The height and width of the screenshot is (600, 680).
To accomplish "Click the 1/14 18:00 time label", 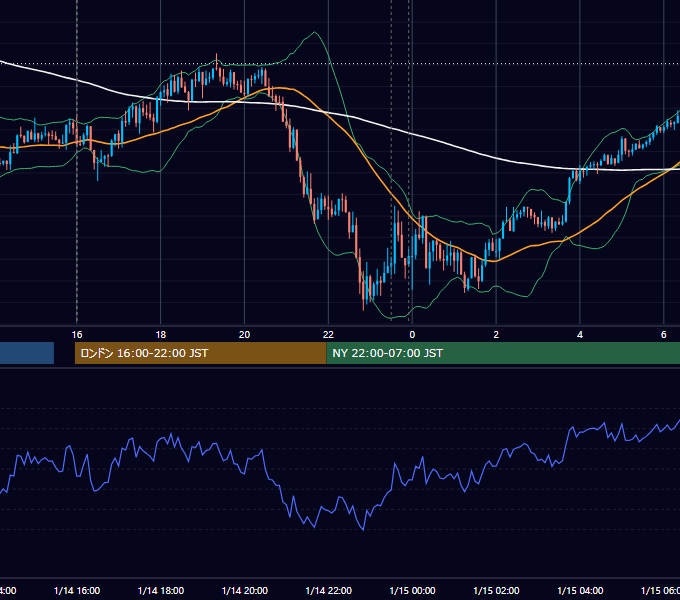I will click(161, 591).
